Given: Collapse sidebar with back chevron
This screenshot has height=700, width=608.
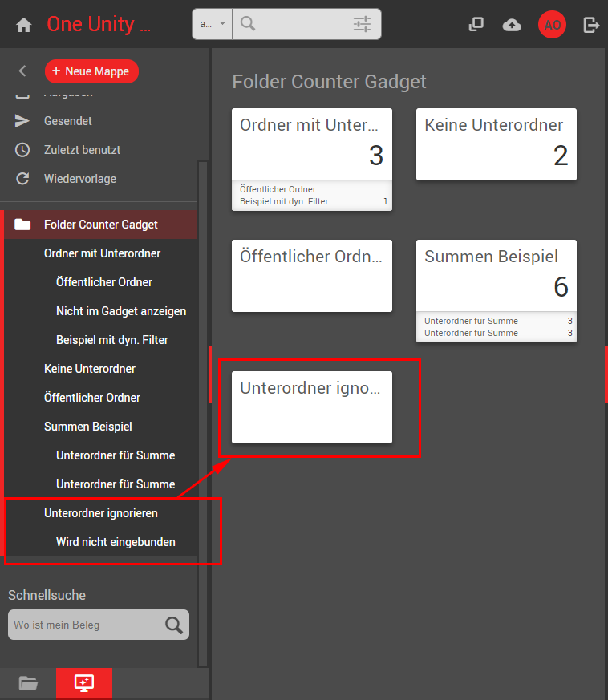Looking at the screenshot, I should (22, 71).
